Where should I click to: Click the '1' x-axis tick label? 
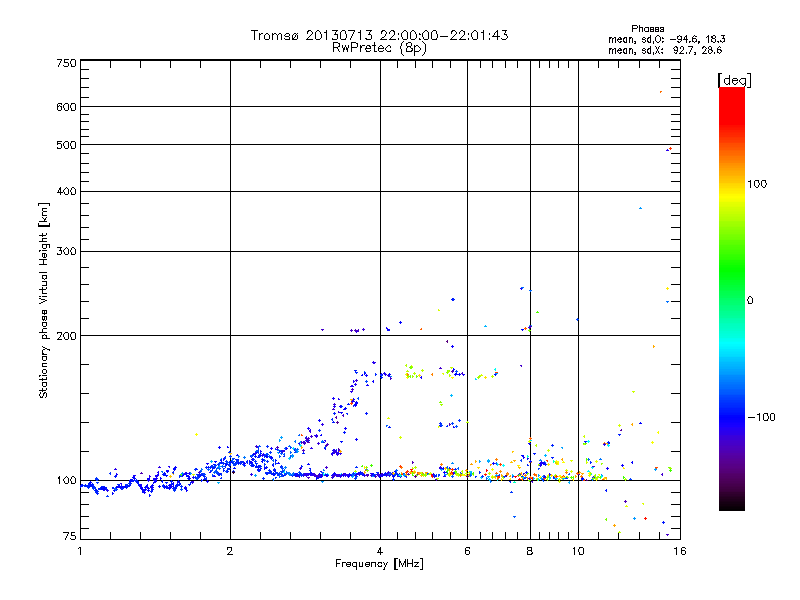pos(80,551)
